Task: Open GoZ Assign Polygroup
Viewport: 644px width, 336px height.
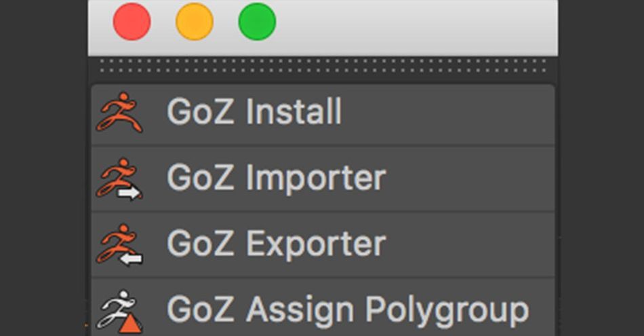Action: [x=323, y=307]
